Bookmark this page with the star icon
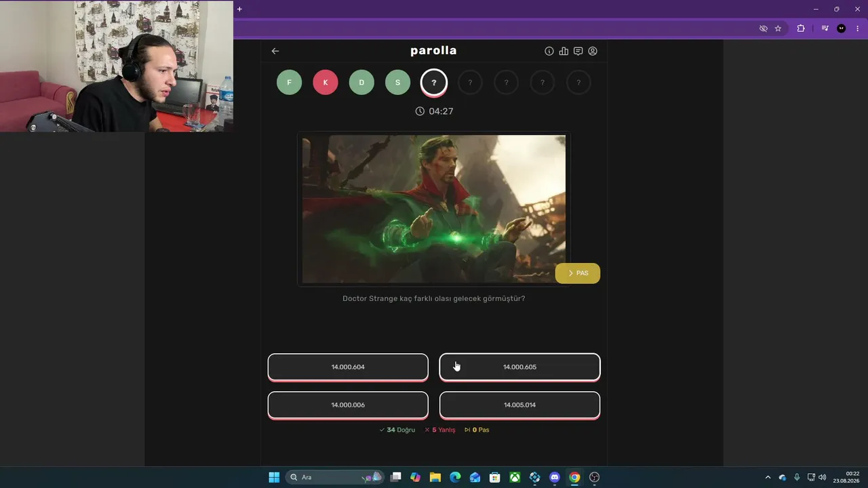The height and width of the screenshot is (488, 868). (778, 28)
